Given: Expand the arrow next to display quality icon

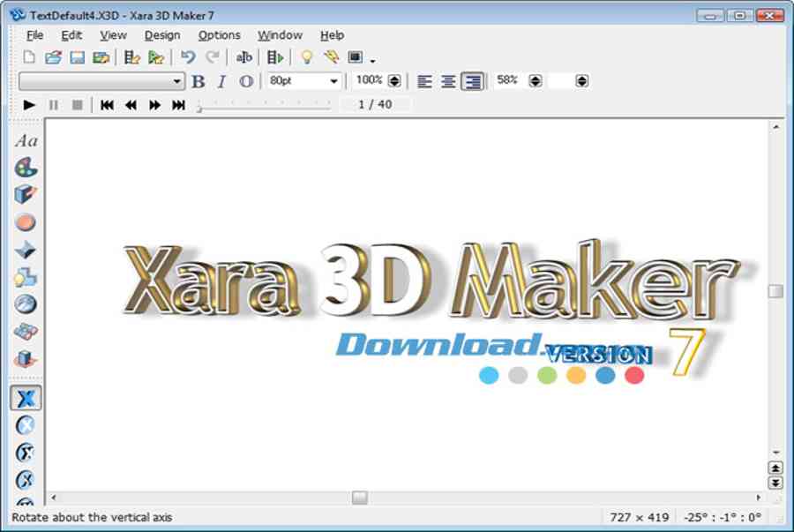Looking at the screenshot, I should coord(372,60).
